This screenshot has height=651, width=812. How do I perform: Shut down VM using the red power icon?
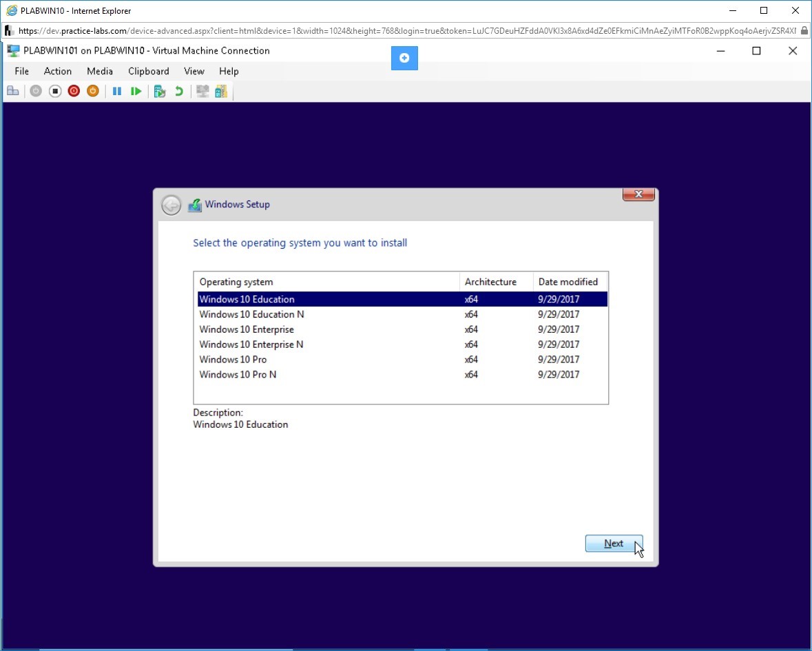[x=74, y=91]
